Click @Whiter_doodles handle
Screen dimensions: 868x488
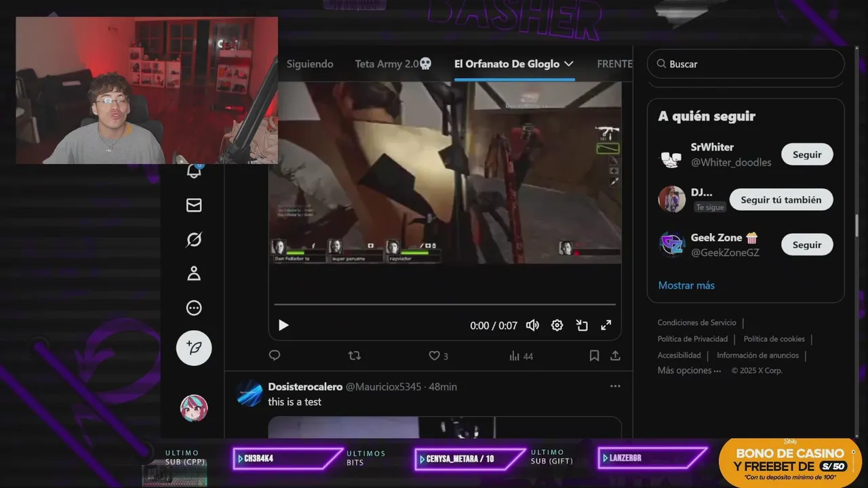coord(731,162)
